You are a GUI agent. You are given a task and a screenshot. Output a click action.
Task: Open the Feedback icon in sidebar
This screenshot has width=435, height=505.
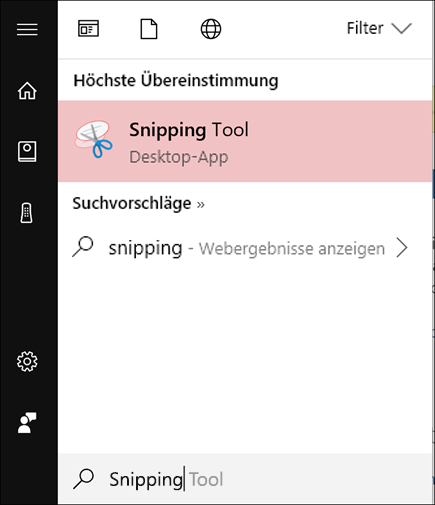27,423
